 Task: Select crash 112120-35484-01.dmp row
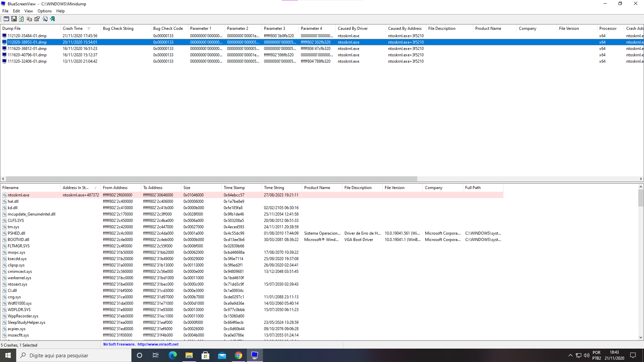tap(322, 36)
